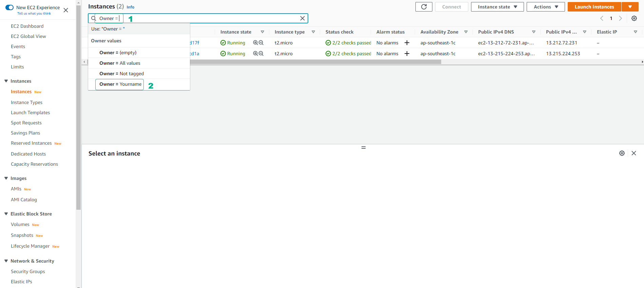Open Launch Templates page

[x=31, y=112]
